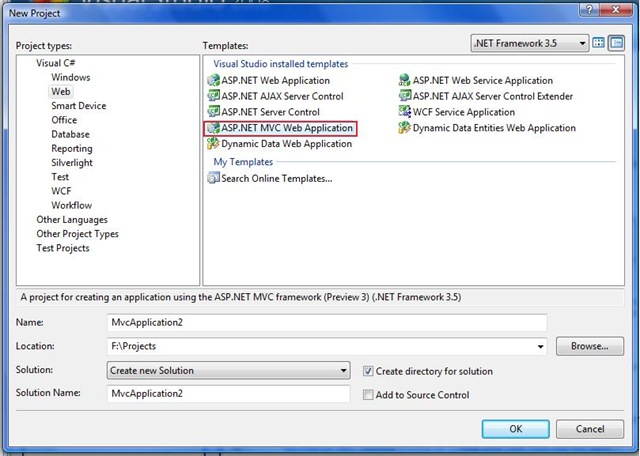Select WCF Service Application text
640x456 pixels.
point(464,112)
